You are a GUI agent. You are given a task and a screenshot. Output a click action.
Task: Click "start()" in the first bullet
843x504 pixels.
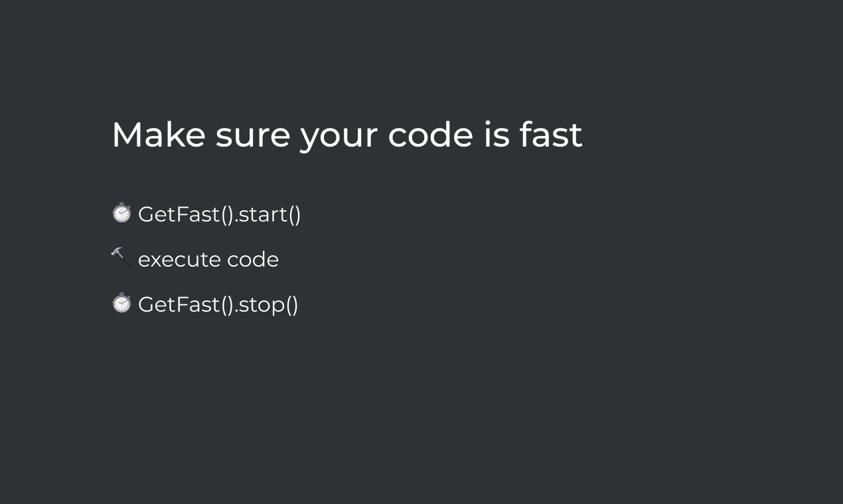click(x=269, y=214)
